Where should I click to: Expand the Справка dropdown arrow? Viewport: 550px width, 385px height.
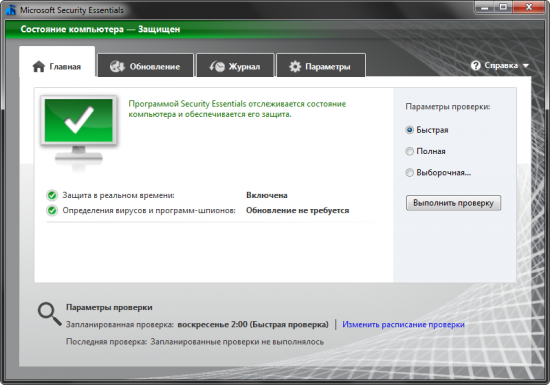pyautogui.click(x=525, y=66)
